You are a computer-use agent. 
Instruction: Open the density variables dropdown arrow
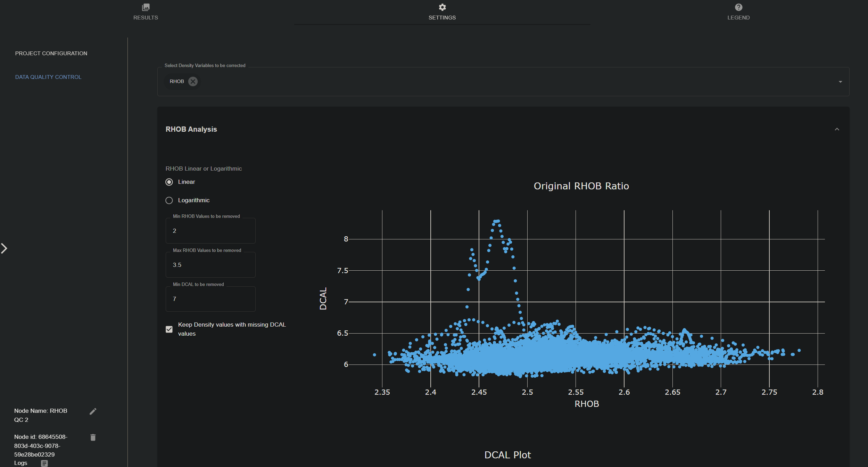tap(840, 82)
